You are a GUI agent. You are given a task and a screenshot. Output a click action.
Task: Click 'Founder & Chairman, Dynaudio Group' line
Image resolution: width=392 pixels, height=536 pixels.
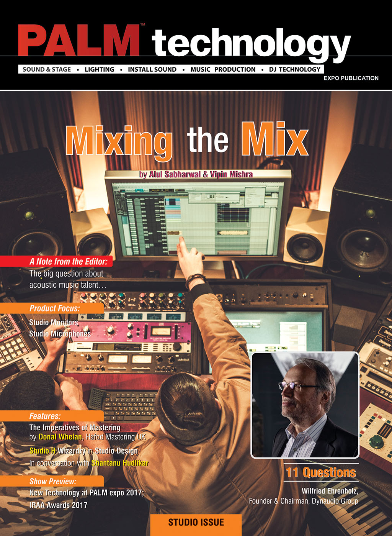pyautogui.click(x=304, y=501)
